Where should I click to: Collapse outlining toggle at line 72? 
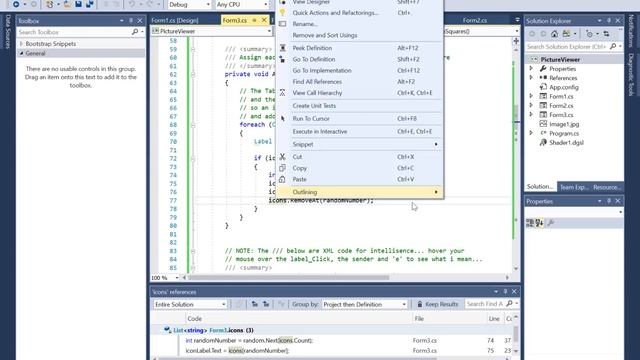[193, 158]
